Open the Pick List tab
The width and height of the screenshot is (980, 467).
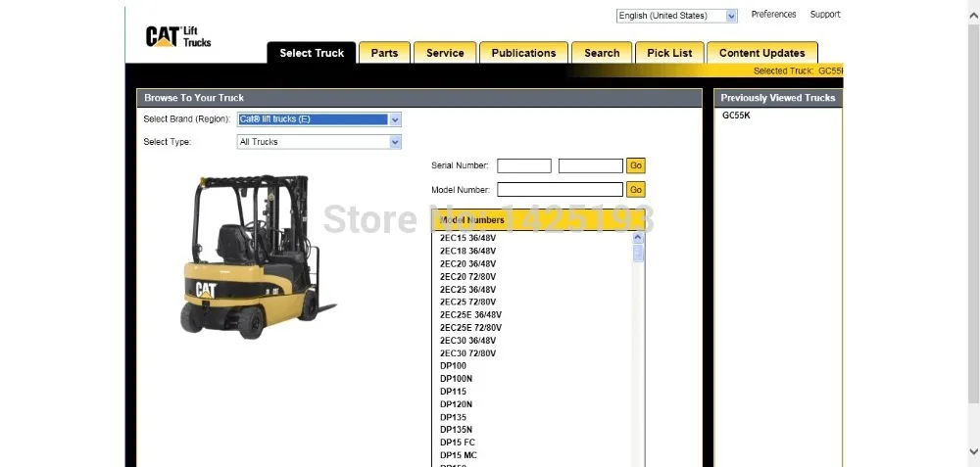pos(669,53)
